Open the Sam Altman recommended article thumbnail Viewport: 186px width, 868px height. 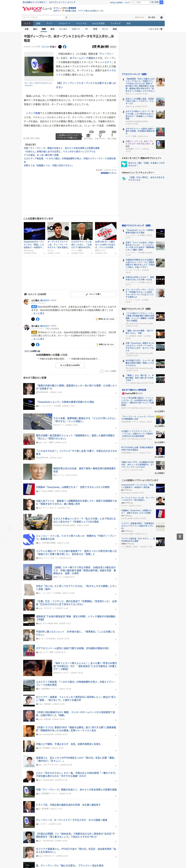(x=58, y=231)
